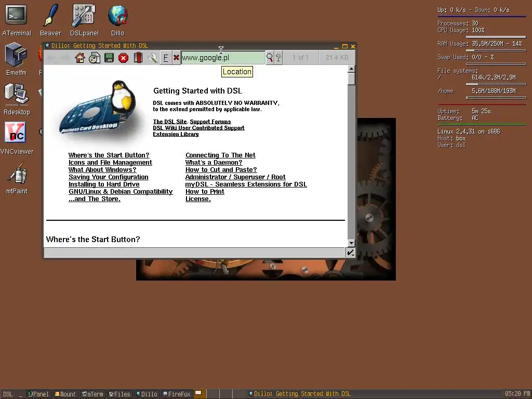Click the checkmark icon in the status bar corner

point(350,252)
